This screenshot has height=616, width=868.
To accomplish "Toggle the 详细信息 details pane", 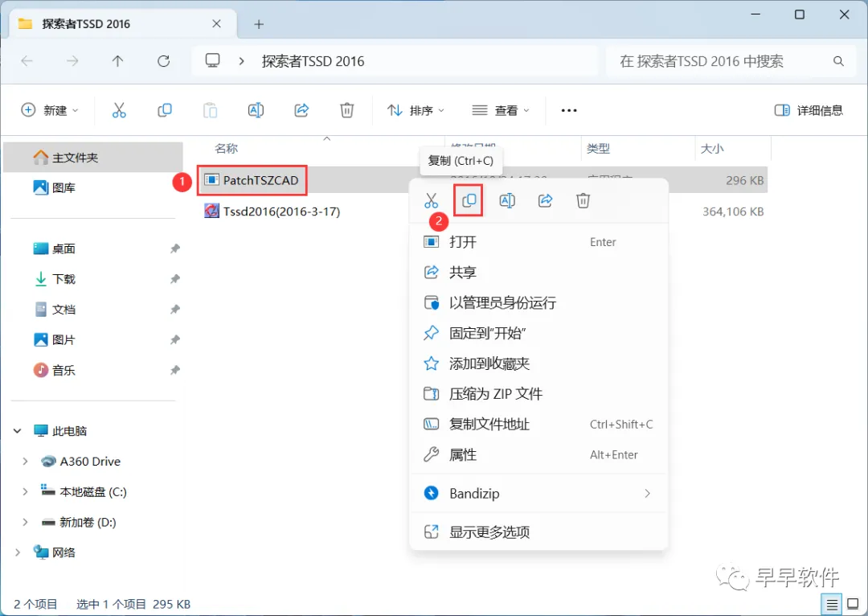I will (x=809, y=110).
